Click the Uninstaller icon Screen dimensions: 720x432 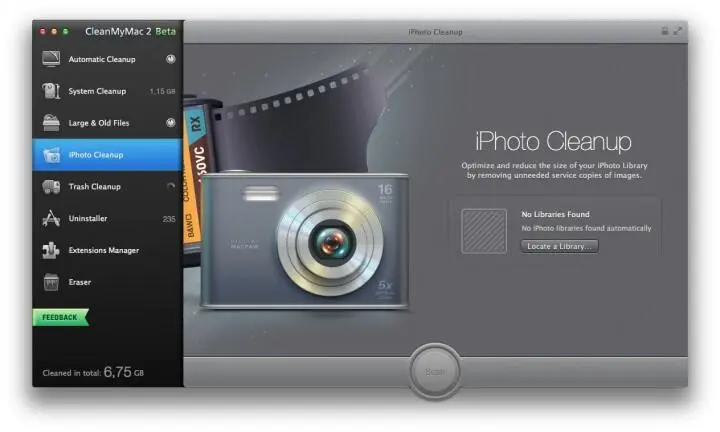tap(51, 219)
